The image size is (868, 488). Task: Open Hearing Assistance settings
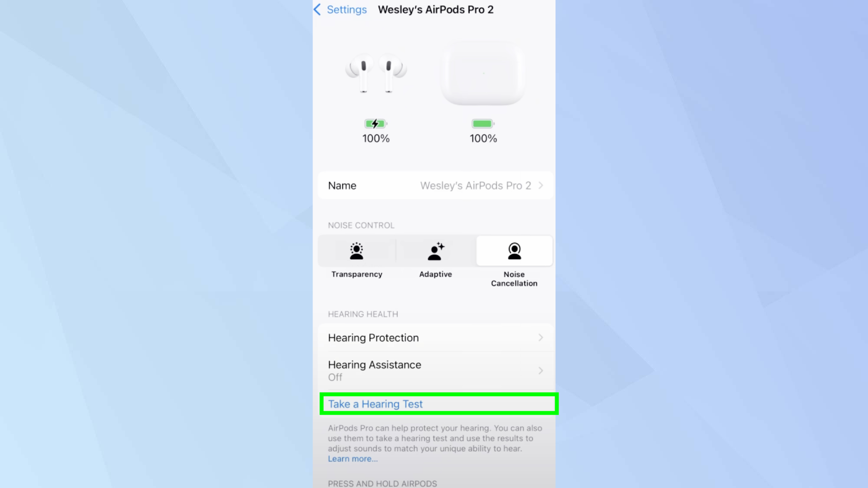tap(434, 370)
